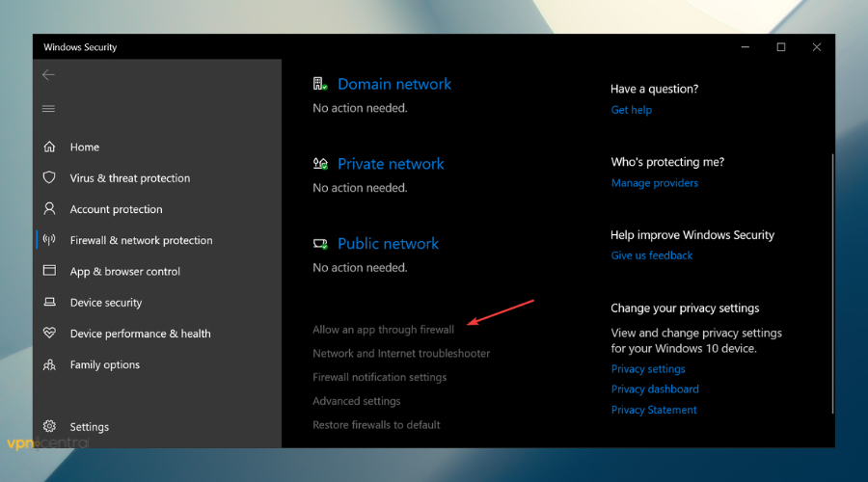Image resolution: width=868 pixels, height=482 pixels.
Task: Open Family options page
Action: (x=104, y=365)
